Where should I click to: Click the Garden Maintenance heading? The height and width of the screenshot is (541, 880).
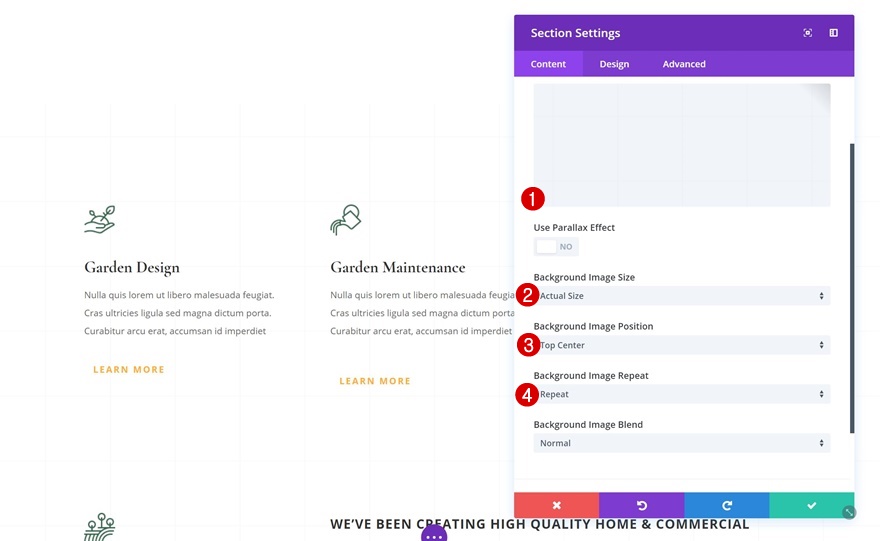pyautogui.click(x=398, y=267)
